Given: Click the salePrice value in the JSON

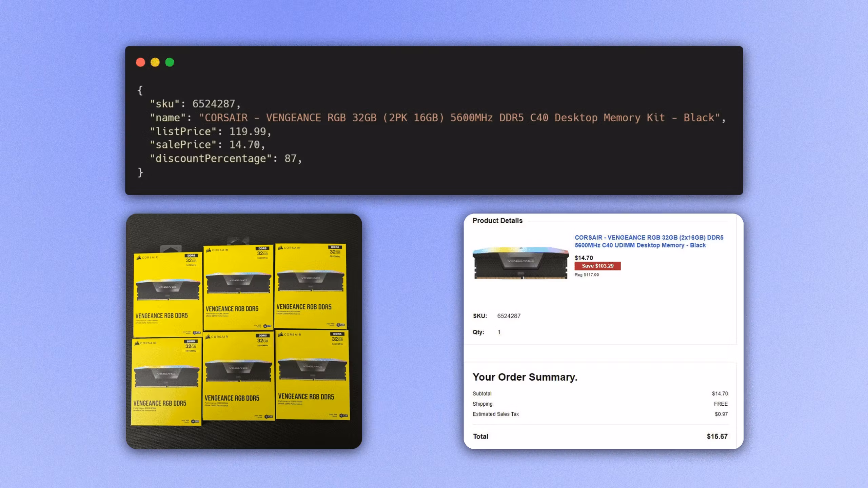Looking at the screenshot, I should coord(246,145).
